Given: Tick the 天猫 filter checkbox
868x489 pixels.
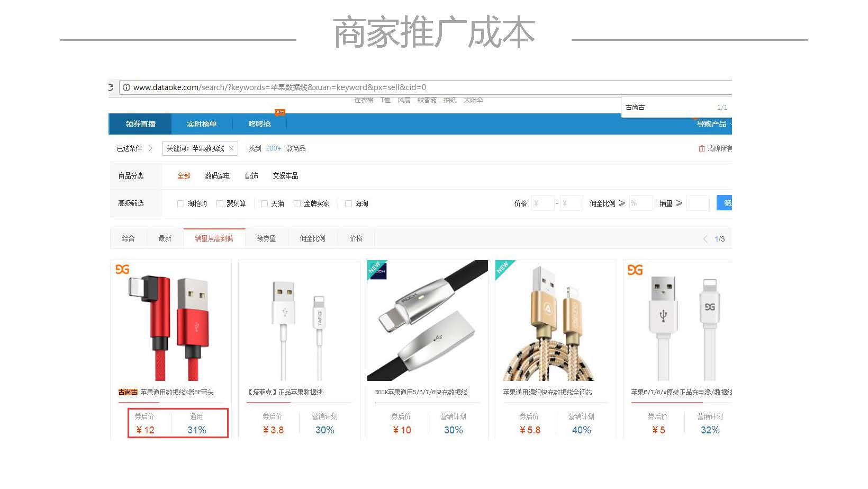Looking at the screenshot, I should click(x=264, y=203).
